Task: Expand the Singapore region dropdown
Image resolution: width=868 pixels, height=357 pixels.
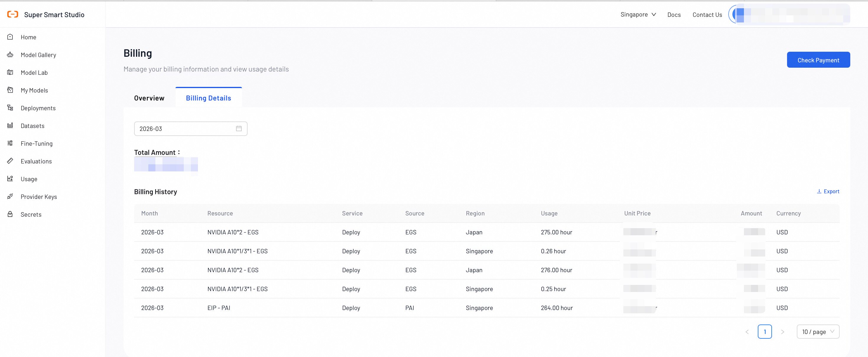Action: 638,14
